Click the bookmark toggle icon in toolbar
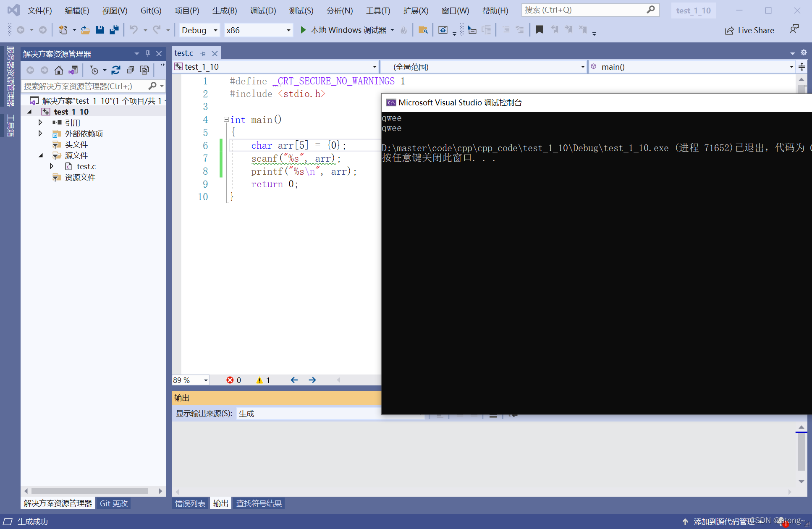The image size is (812, 529). click(x=540, y=30)
